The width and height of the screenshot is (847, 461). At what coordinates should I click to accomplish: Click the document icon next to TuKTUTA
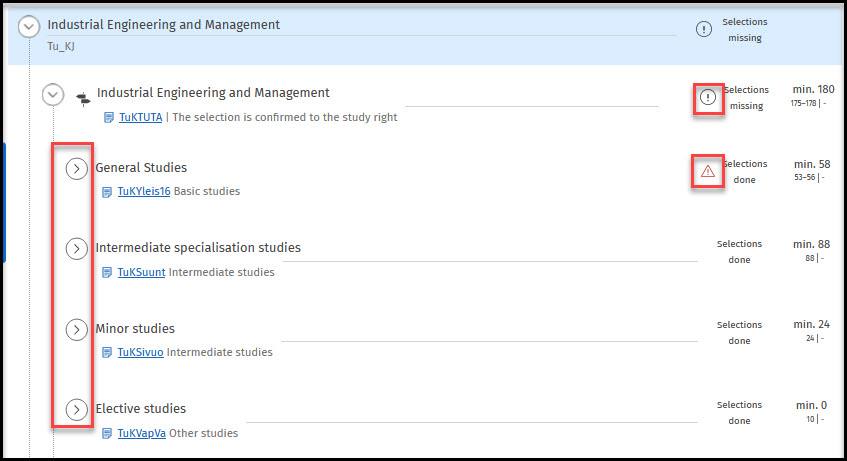click(110, 118)
